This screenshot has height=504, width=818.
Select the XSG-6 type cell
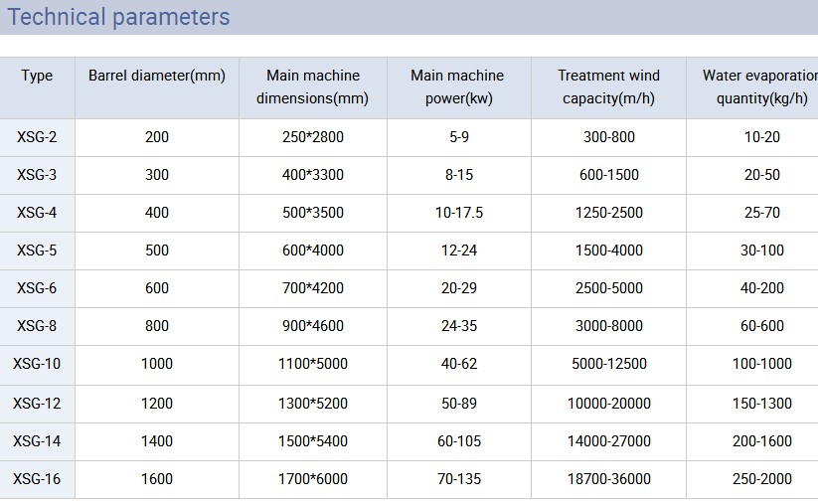[37, 288]
